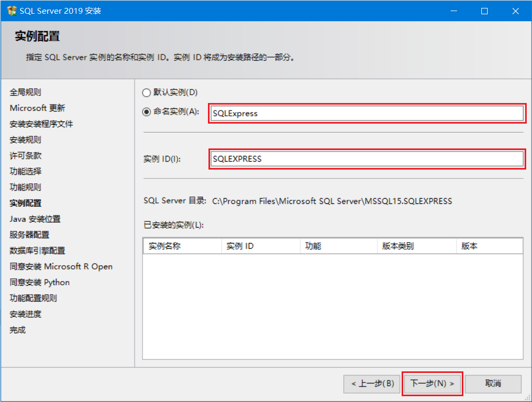Select the 安装规则 step in sidebar
This screenshot has width=532, height=402.
pos(25,140)
